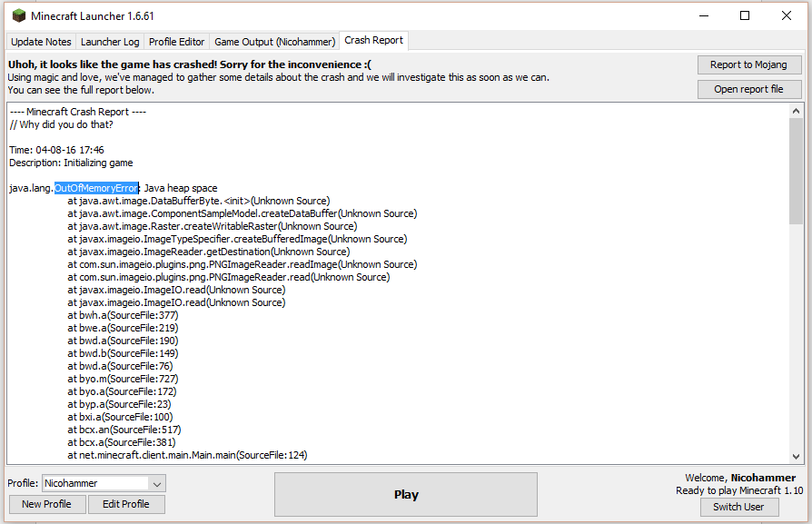Click 'at byo.a(SourceFile:172)' stack line

click(122, 391)
